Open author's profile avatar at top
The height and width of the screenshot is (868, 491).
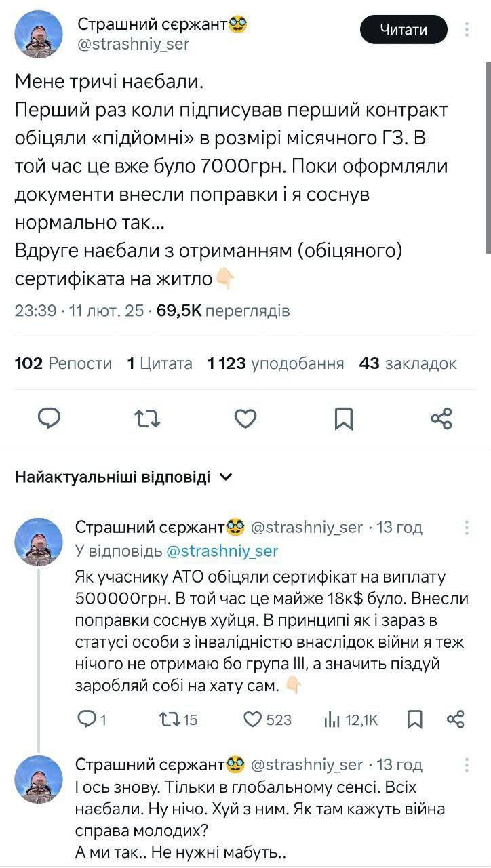coord(39,35)
